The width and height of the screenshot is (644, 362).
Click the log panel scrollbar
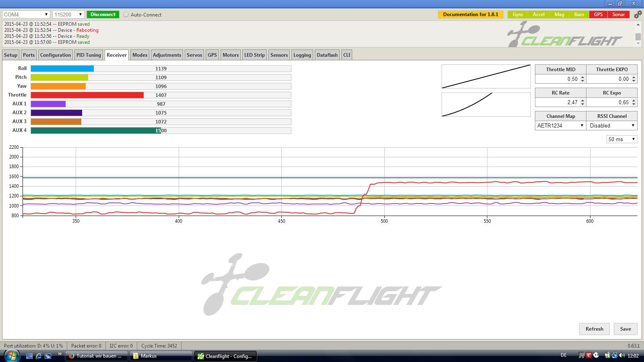(638, 34)
